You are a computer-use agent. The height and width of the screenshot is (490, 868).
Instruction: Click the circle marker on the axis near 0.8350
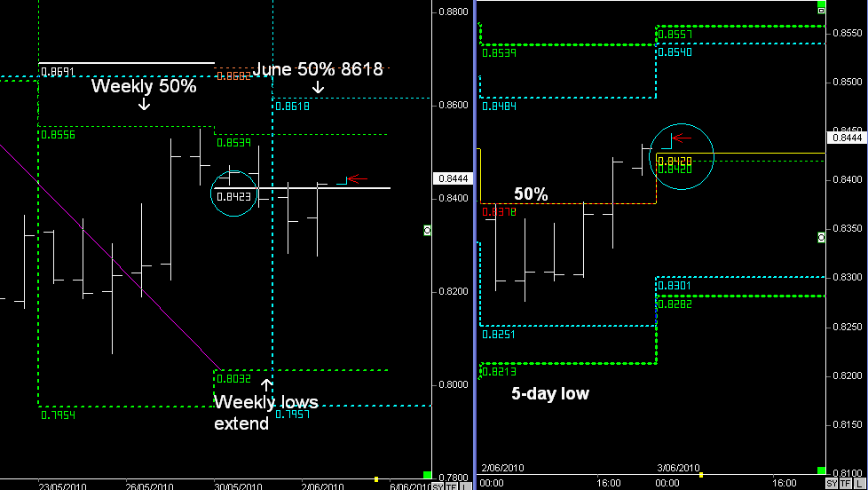[822, 238]
